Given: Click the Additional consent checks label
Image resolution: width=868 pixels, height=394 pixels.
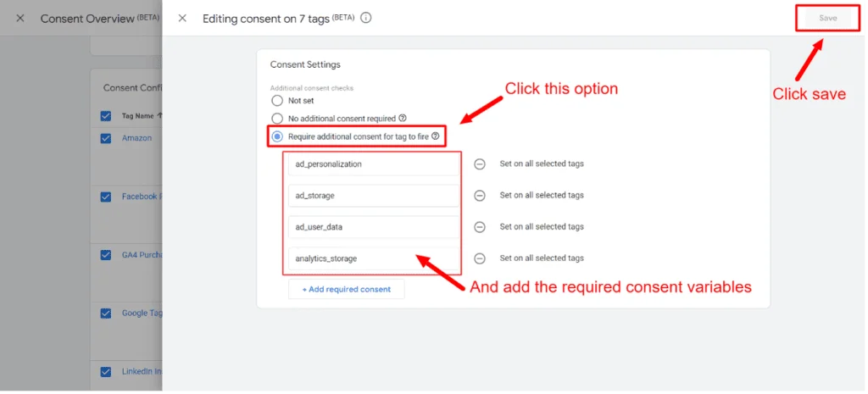Looking at the screenshot, I should (312, 88).
